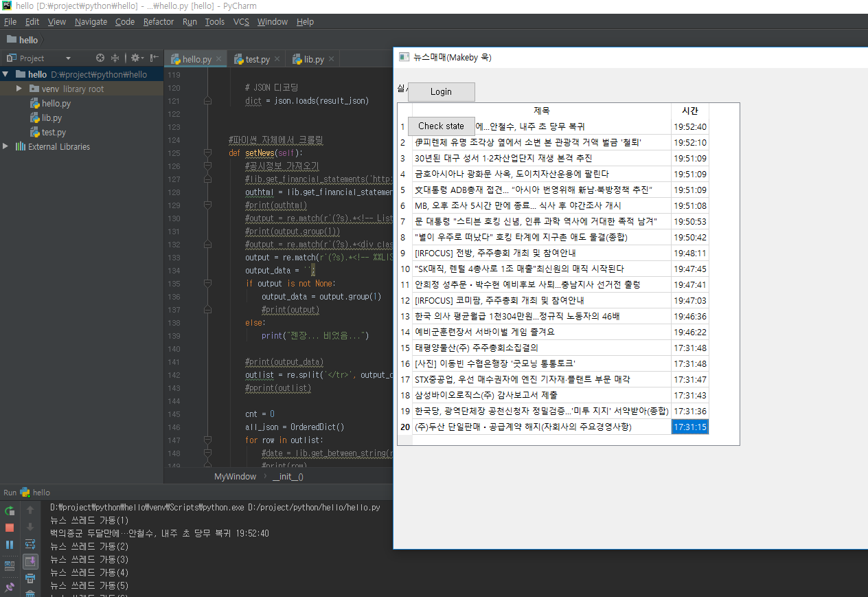Click the Login button in news window
Screen dimensions: 868x597
[x=441, y=92]
